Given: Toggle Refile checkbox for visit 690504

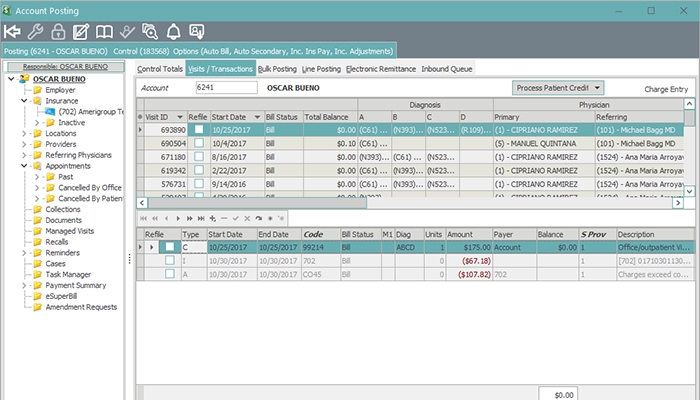Looking at the screenshot, I should pos(200,144).
